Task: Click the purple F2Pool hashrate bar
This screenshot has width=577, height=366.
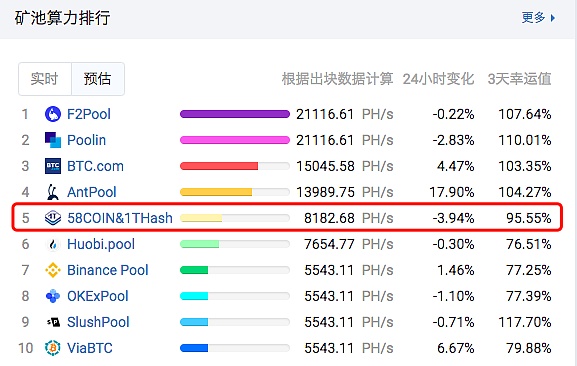Action: (235, 114)
